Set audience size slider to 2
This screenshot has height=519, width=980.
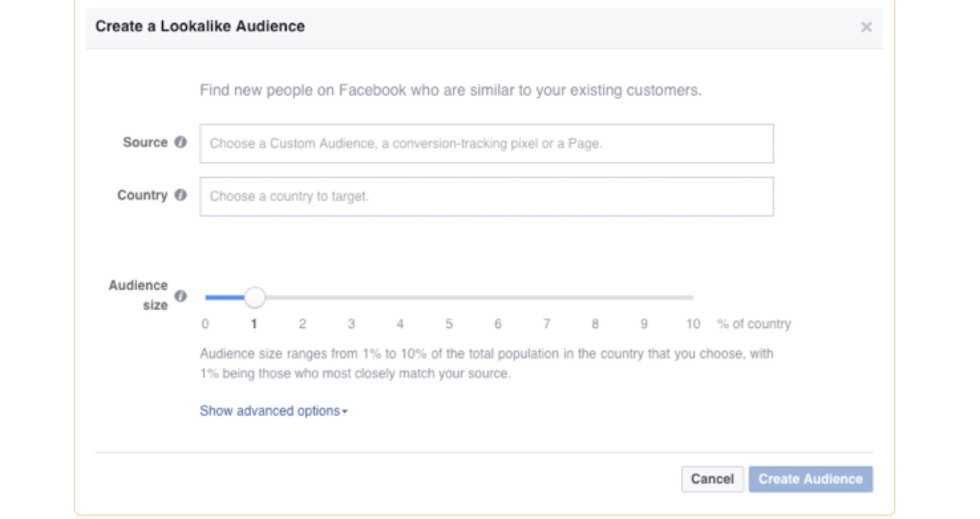(303, 298)
